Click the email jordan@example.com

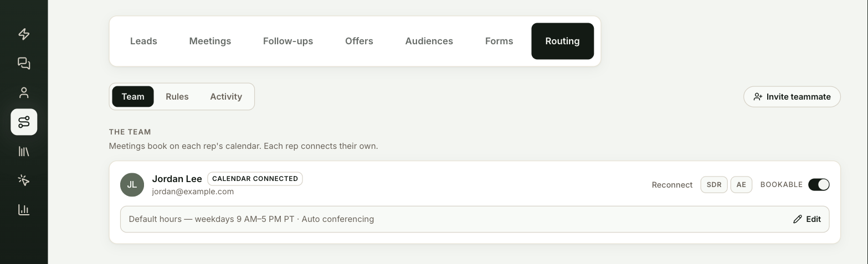pyautogui.click(x=193, y=191)
